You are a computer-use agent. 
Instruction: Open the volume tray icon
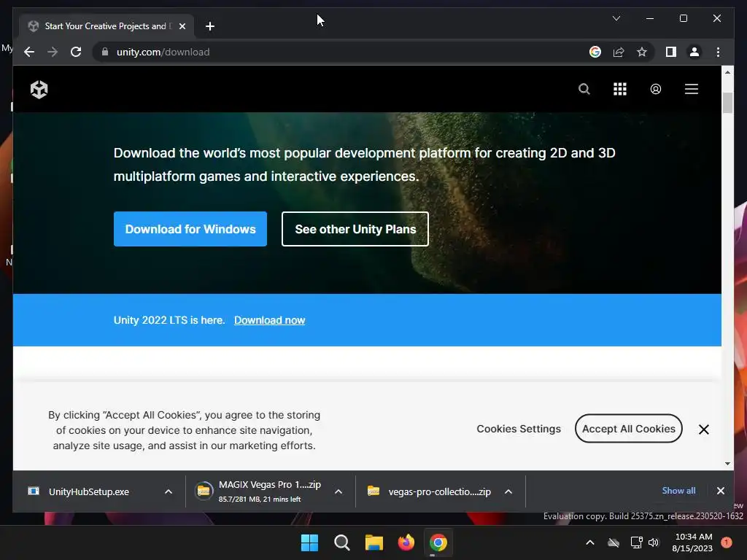[654, 542]
